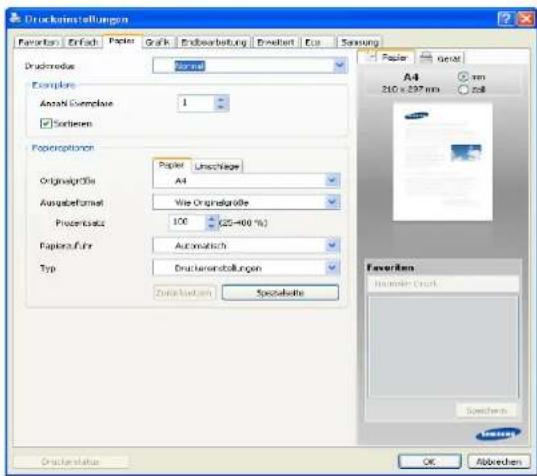Click the paper icon on Papier preview tab
Screen dimensions: 537x476
pos(371,57)
